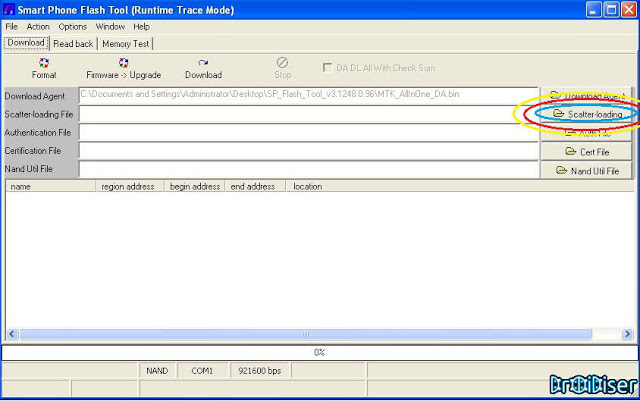
Task: Click the location column header
Action: pyautogui.click(x=459, y=187)
